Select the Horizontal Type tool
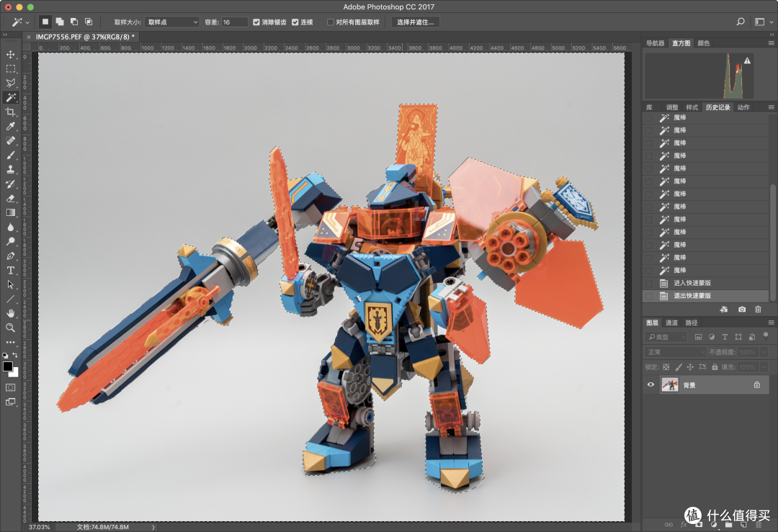 pyautogui.click(x=10, y=270)
